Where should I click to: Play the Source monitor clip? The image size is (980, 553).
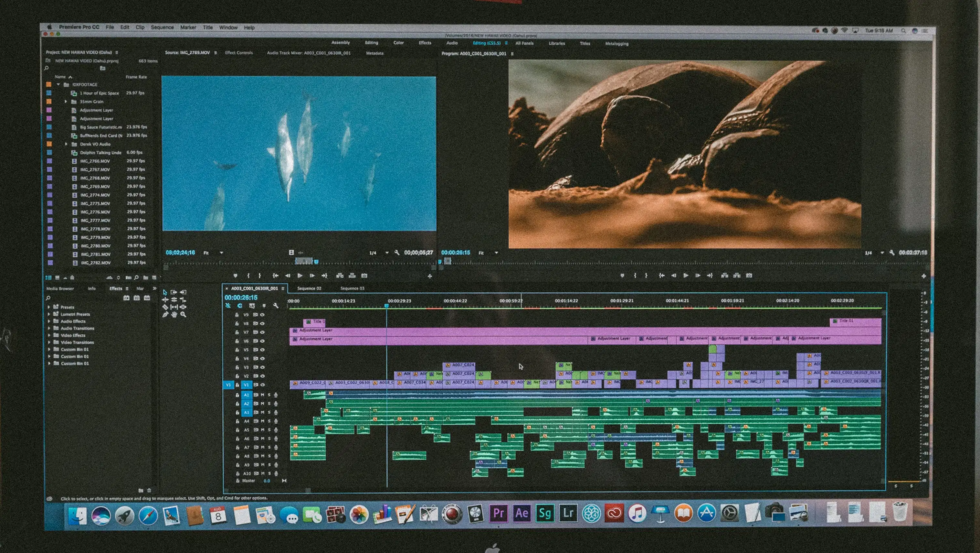point(300,275)
